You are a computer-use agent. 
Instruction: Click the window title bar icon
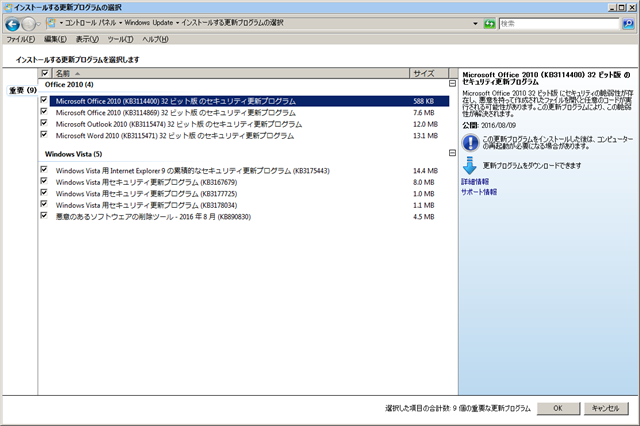tap(8, 7)
